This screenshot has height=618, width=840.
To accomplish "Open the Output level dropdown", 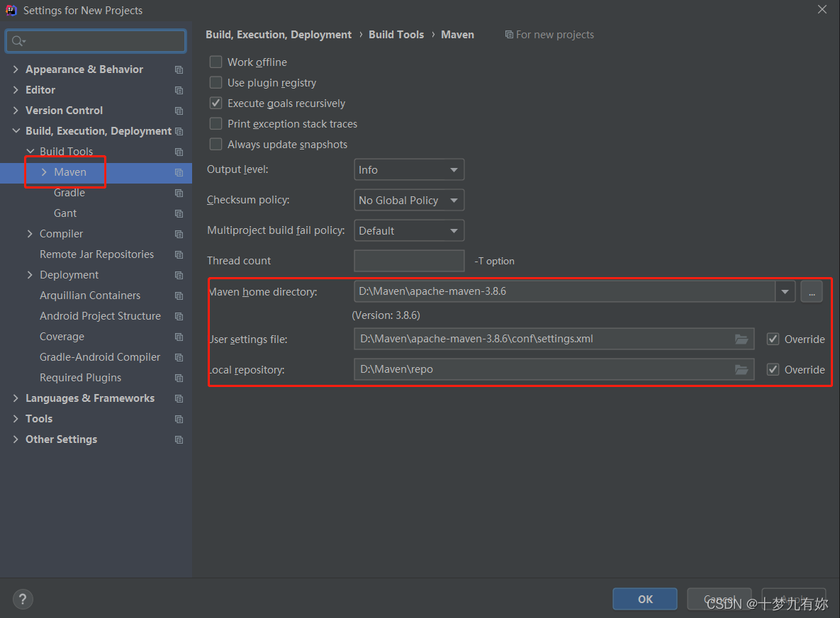I will (409, 170).
